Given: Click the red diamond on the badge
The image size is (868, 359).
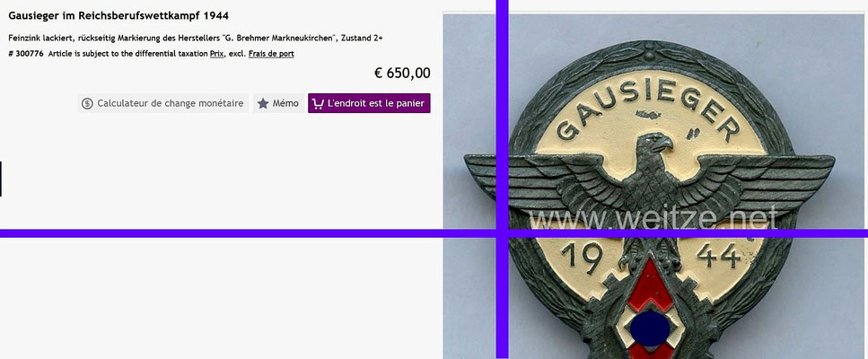Looking at the screenshot, I should (x=651, y=286).
